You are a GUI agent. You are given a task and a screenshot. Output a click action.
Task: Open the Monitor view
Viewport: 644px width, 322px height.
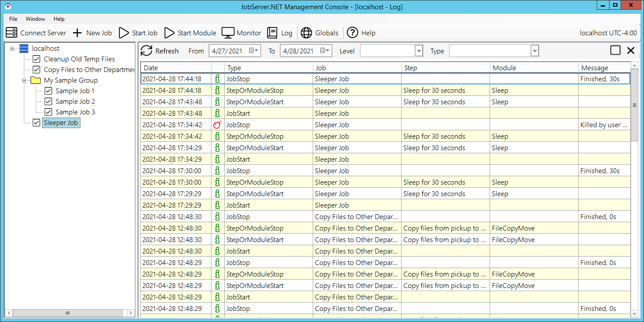[228, 33]
